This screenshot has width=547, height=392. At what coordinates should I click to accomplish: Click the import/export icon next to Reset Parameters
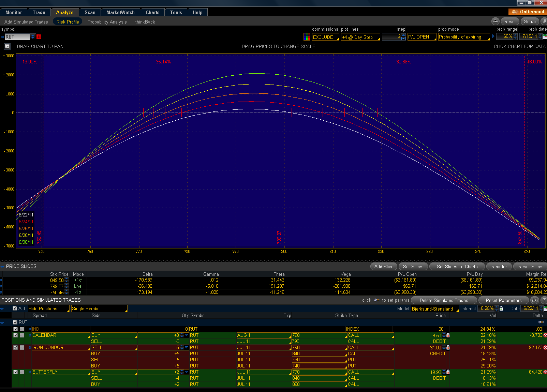[535, 300]
